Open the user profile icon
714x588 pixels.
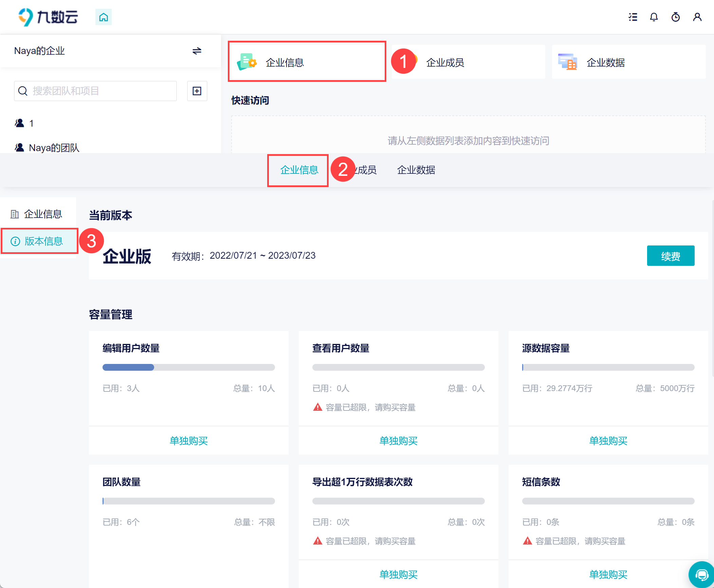coord(697,17)
